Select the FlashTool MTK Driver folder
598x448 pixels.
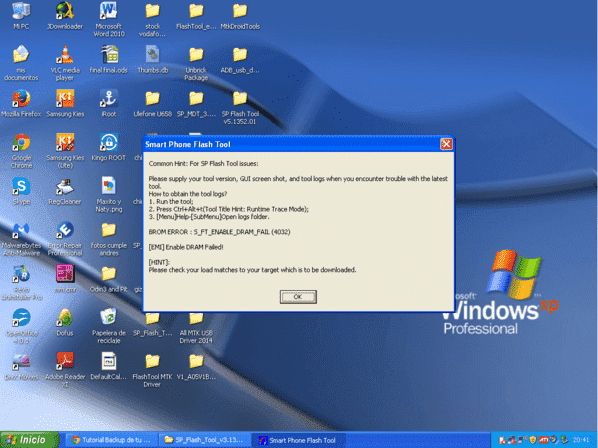tap(153, 370)
